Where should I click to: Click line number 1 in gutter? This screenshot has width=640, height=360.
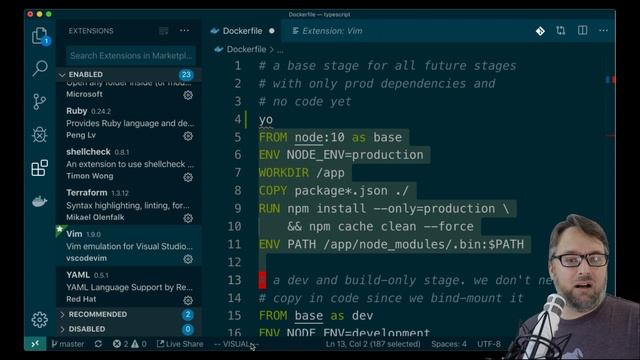(238, 66)
